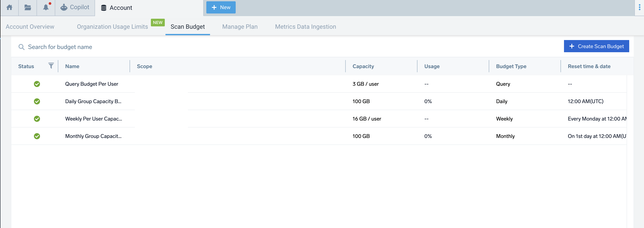Viewport: 644px width, 228px height.
Task: Click the New tab button
Action: (221, 8)
